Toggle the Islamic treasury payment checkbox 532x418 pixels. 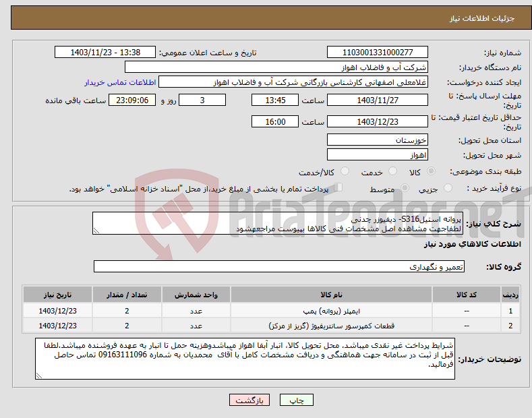[x=338, y=187]
